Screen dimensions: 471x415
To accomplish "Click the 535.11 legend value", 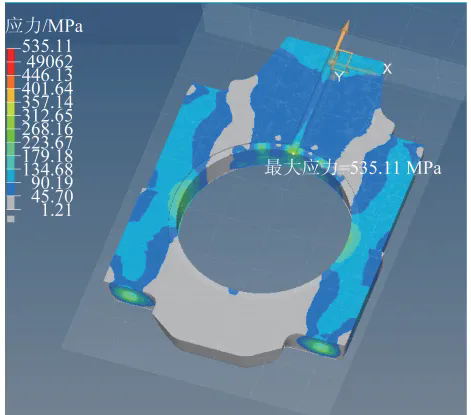I will click(x=47, y=46).
